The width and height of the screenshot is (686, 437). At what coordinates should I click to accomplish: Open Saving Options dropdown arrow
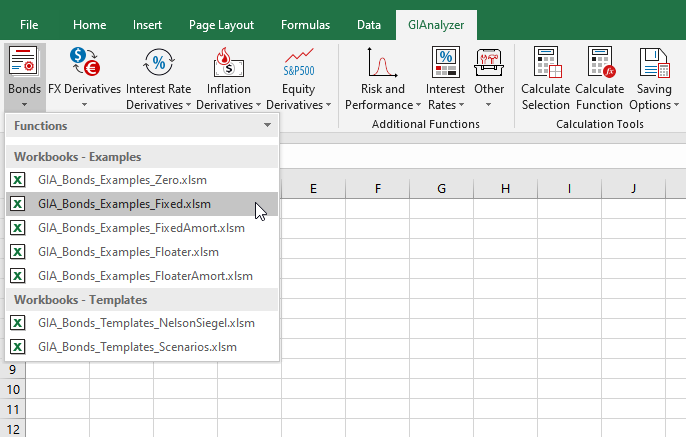click(x=676, y=105)
